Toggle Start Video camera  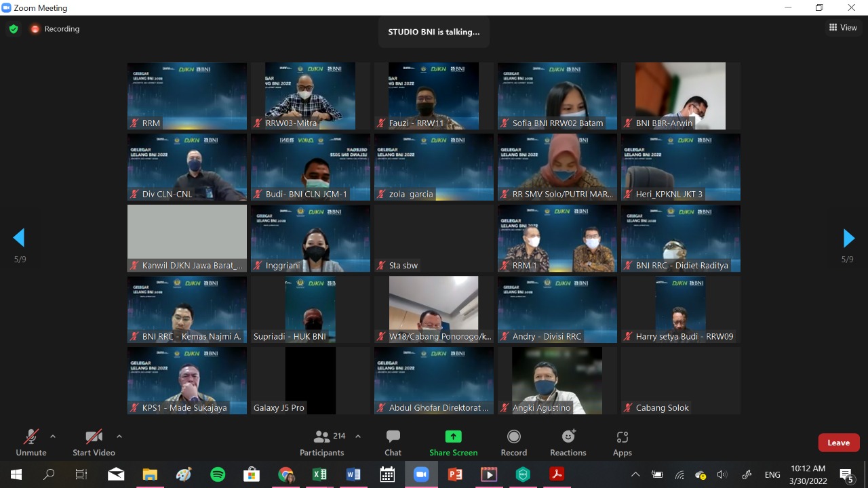click(94, 443)
